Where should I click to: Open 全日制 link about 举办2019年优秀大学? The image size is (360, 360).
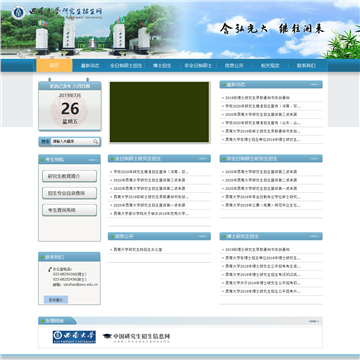click(151, 213)
